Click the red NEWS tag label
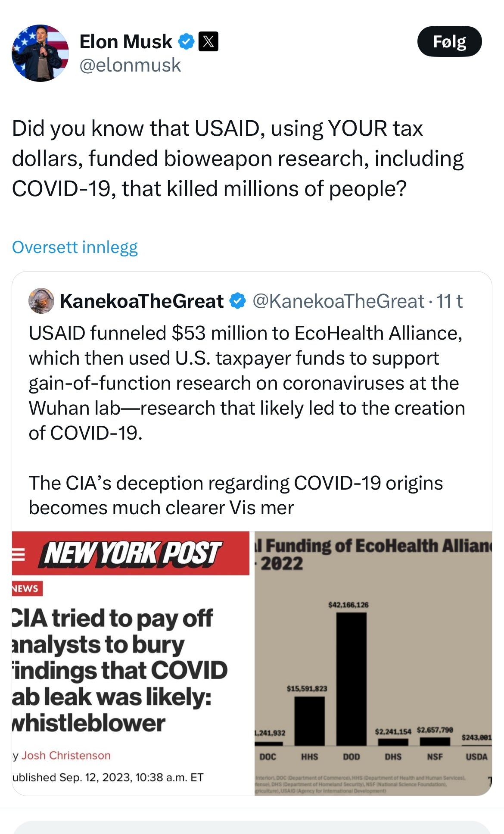The width and height of the screenshot is (504, 834). (27, 589)
